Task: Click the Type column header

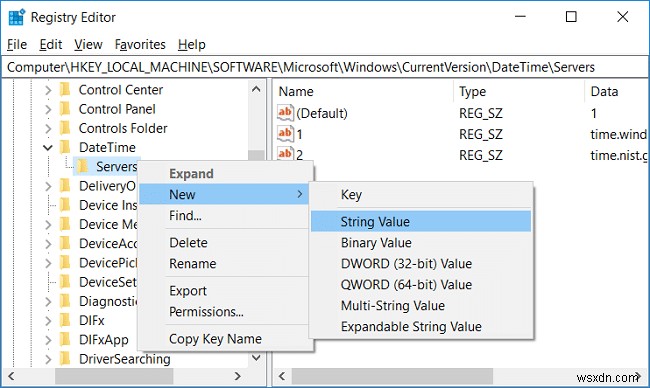Action: pyautogui.click(x=519, y=92)
